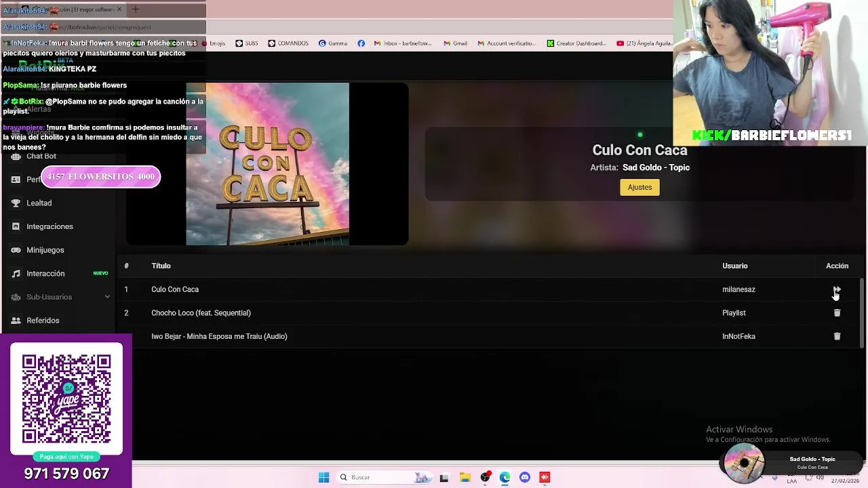The image size is (868, 488).
Task: Delete the Chocho Loco song from queue
Action: coord(837,313)
